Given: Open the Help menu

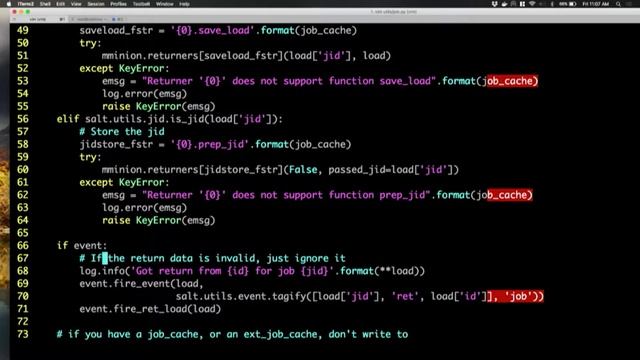Looking at the screenshot, I should (184, 4).
